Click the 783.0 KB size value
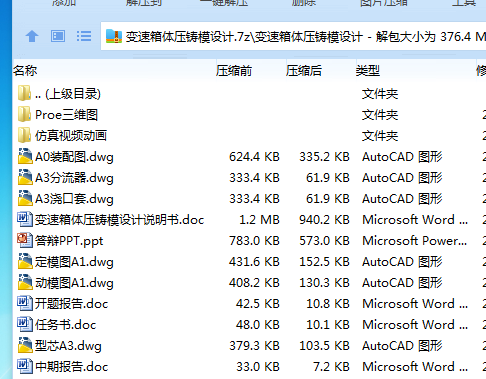This screenshot has height=379, width=486. point(254,241)
